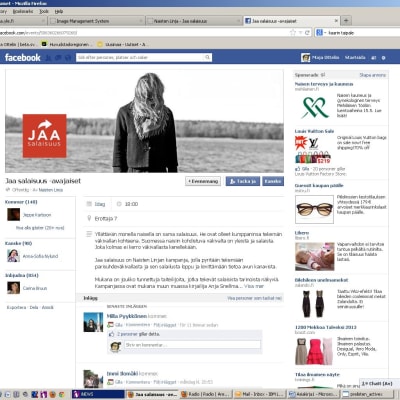Bookmark this page with the star icon

[293, 33]
